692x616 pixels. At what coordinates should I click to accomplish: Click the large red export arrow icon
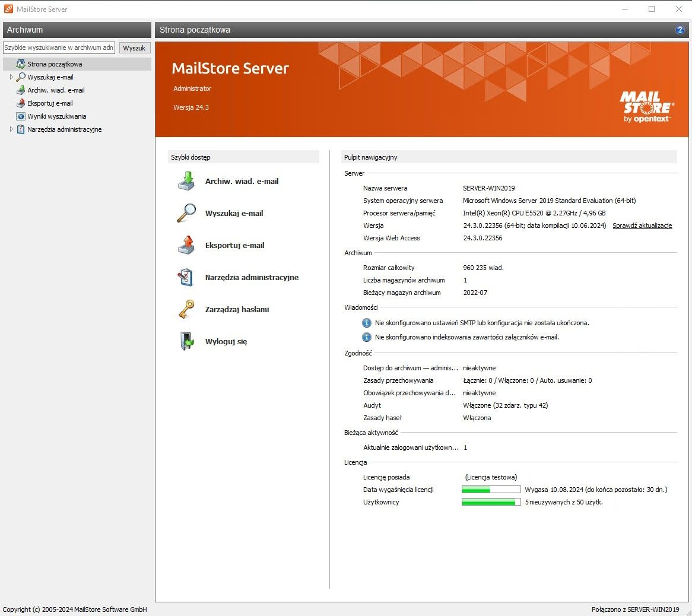pyautogui.click(x=187, y=245)
